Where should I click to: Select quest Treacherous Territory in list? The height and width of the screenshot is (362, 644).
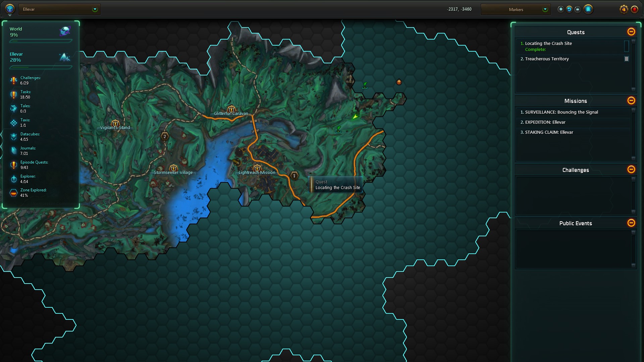click(573, 59)
